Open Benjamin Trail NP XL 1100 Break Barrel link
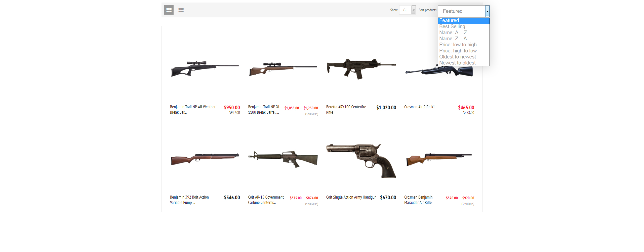The height and width of the screenshot is (252, 644). (264, 110)
